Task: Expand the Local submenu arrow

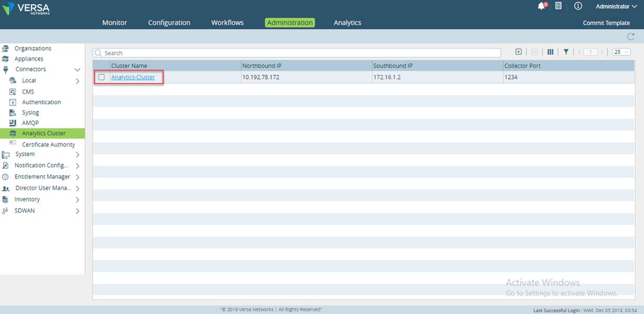Action: click(x=78, y=81)
